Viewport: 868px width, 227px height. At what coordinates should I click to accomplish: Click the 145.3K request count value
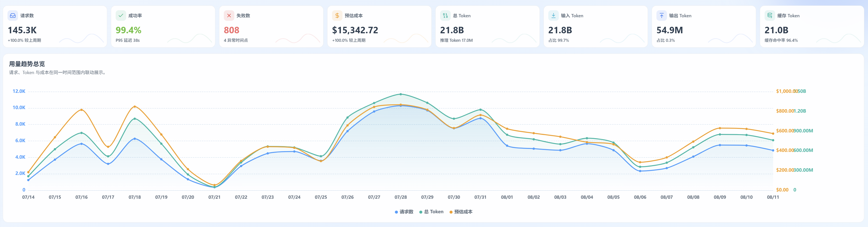[22, 30]
